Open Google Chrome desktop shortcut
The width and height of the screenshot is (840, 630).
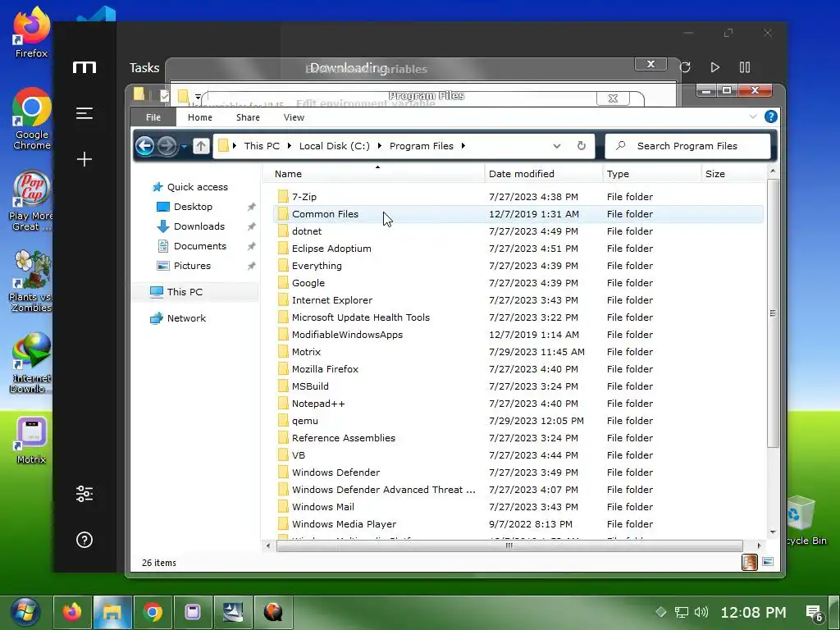tap(32, 118)
